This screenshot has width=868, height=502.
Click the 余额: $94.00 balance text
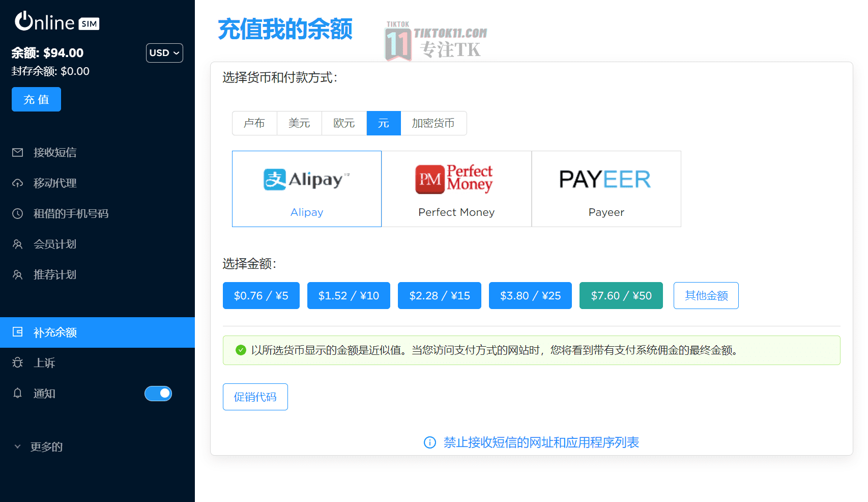47,53
